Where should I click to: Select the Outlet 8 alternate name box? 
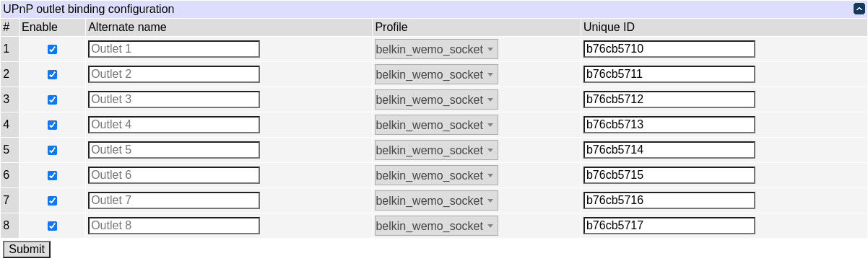click(174, 226)
